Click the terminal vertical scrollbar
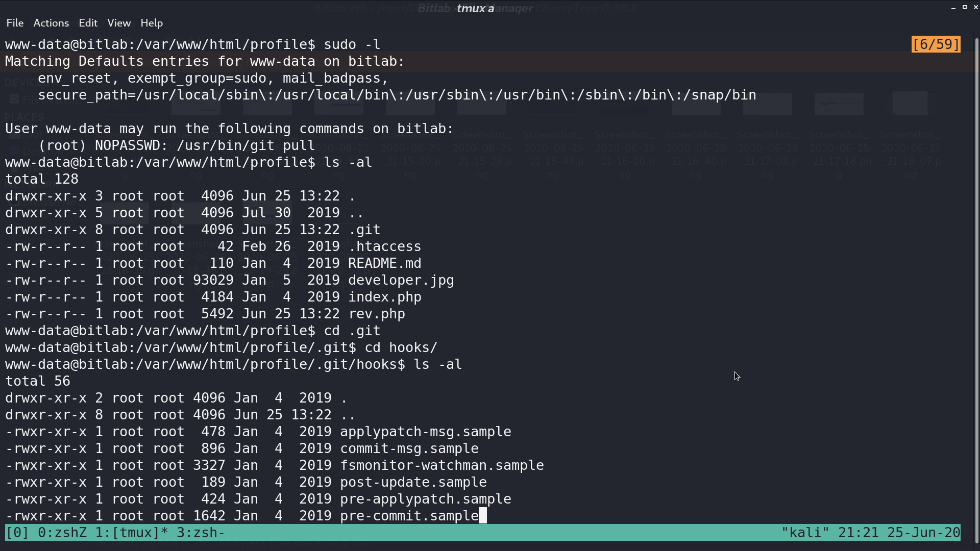 (976, 290)
